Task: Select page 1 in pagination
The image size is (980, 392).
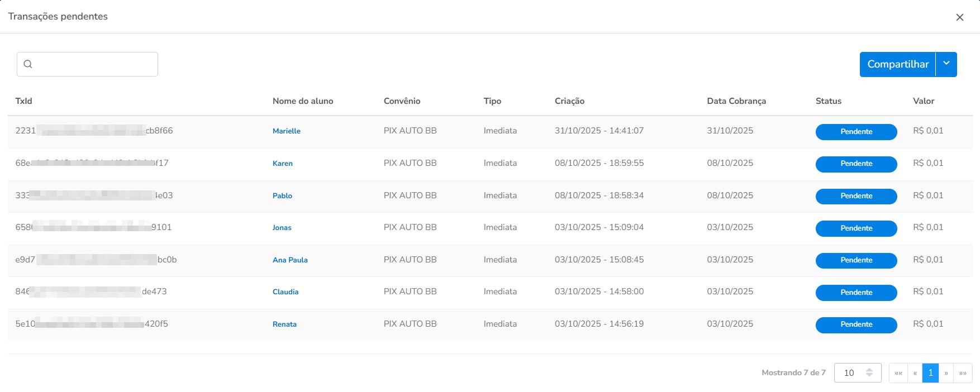Action: (930, 373)
